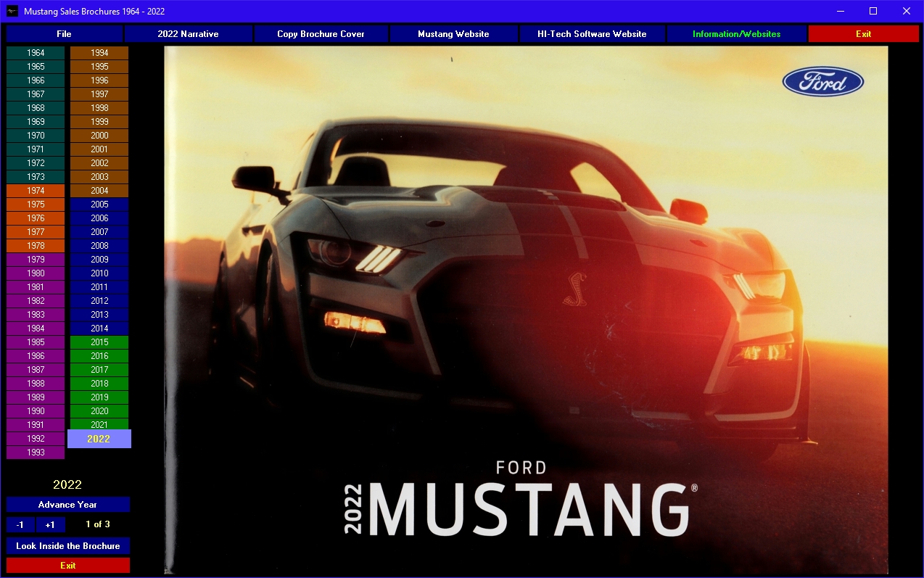Select year 1968
This screenshot has height=578, width=924.
click(36, 108)
